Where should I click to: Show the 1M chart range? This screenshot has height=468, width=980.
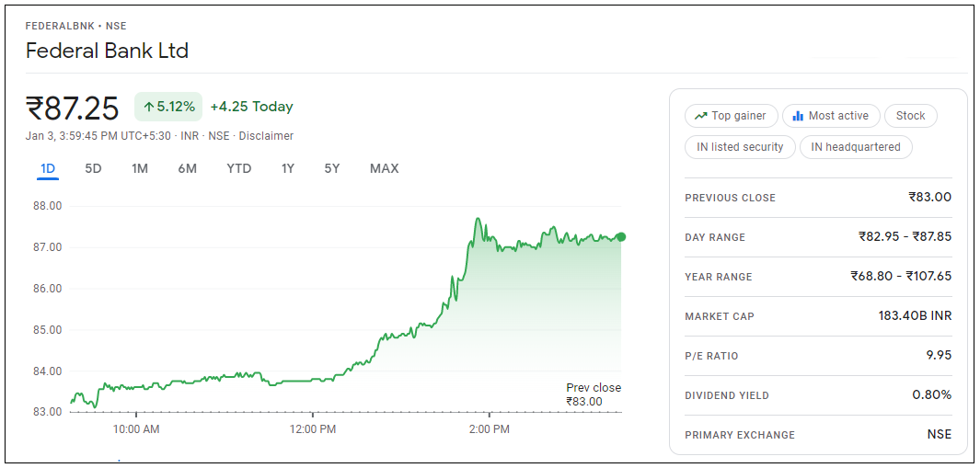click(x=140, y=168)
